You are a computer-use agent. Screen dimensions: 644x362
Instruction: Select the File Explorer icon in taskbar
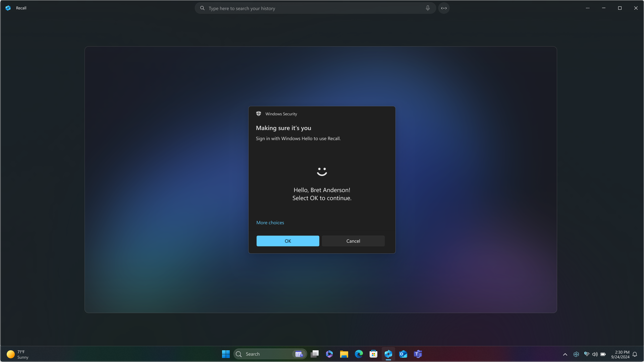(344, 354)
